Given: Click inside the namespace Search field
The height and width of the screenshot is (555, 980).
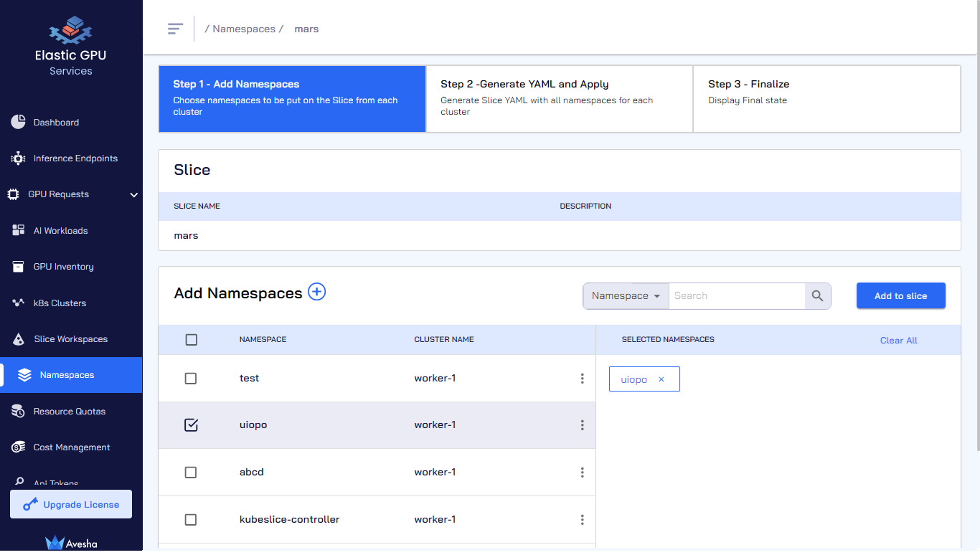Looking at the screenshot, I should tap(737, 295).
